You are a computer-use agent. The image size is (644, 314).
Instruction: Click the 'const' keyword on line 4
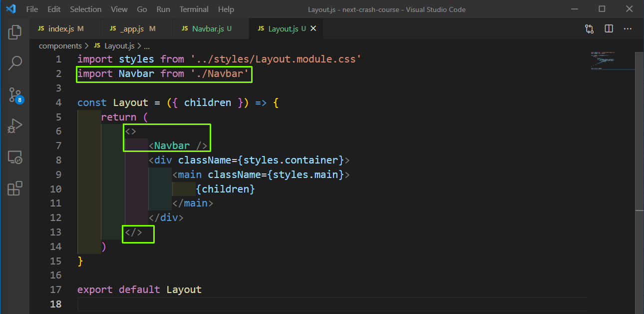point(92,102)
